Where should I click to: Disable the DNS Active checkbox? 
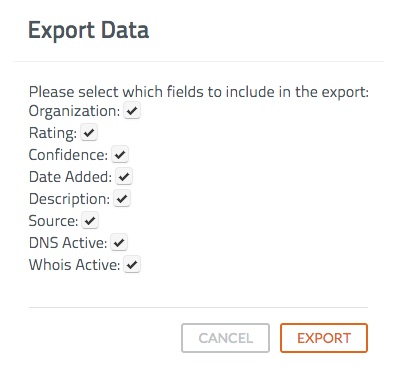pos(119,242)
